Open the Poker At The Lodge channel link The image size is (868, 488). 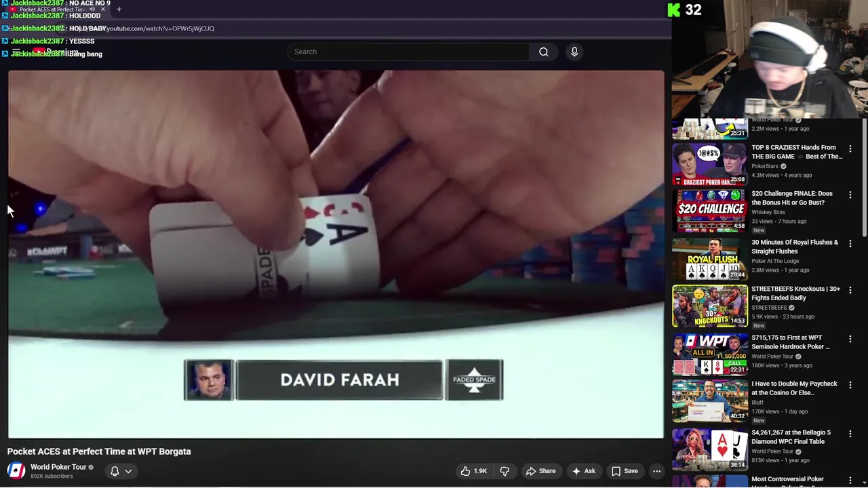click(x=775, y=261)
